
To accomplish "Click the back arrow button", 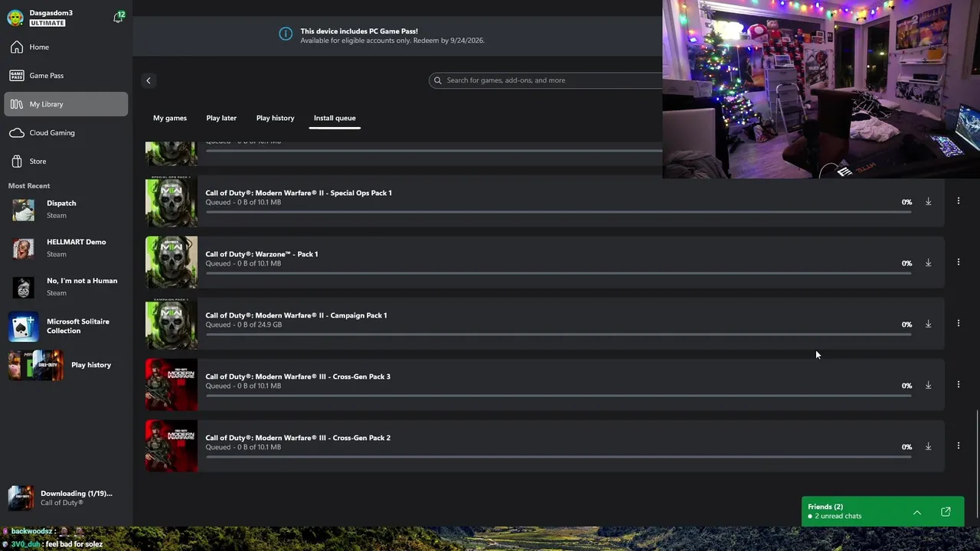I will 149,80.
